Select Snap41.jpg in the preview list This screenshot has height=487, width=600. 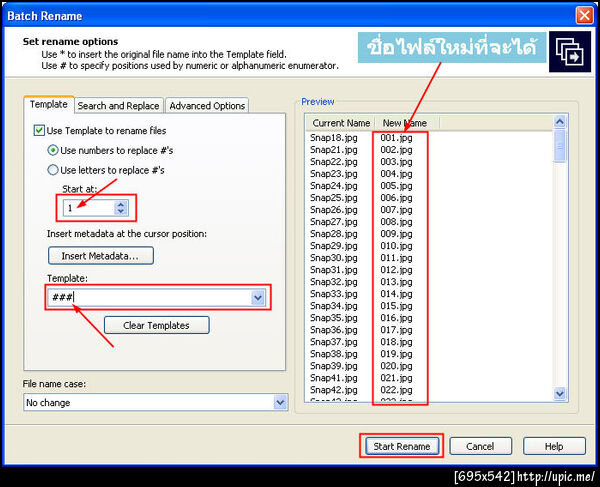coord(334,378)
